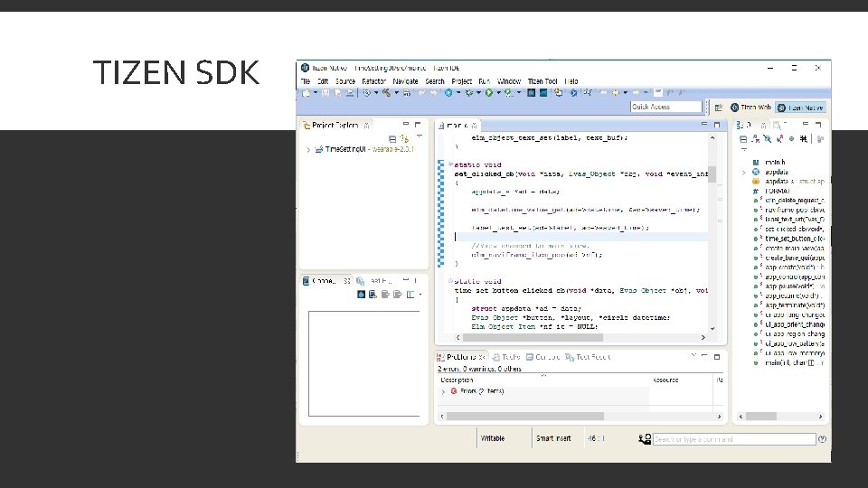Image resolution: width=868 pixels, height=488 pixels.
Task: Click Collapse All in Project Explorer
Action: [392, 139]
